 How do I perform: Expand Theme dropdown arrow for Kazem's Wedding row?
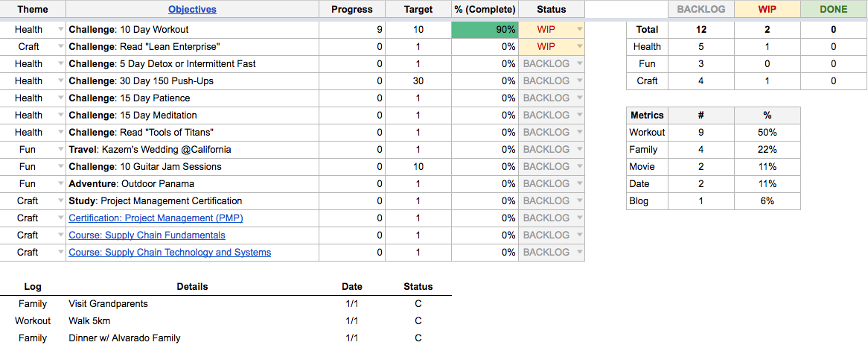(x=60, y=150)
